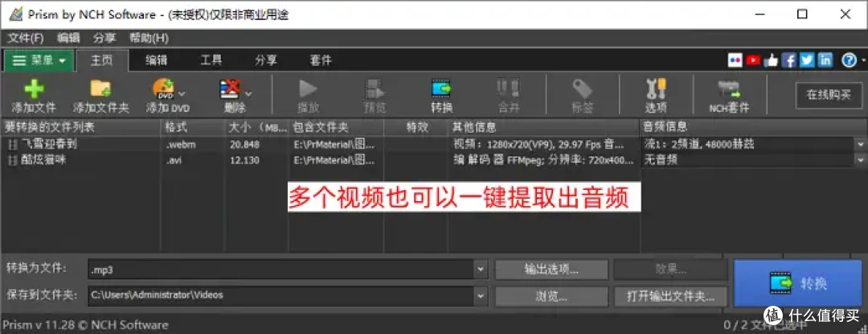Select the file row 飞雪迎春到
This screenshot has height=334, width=868.
click(x=434, y=145)
